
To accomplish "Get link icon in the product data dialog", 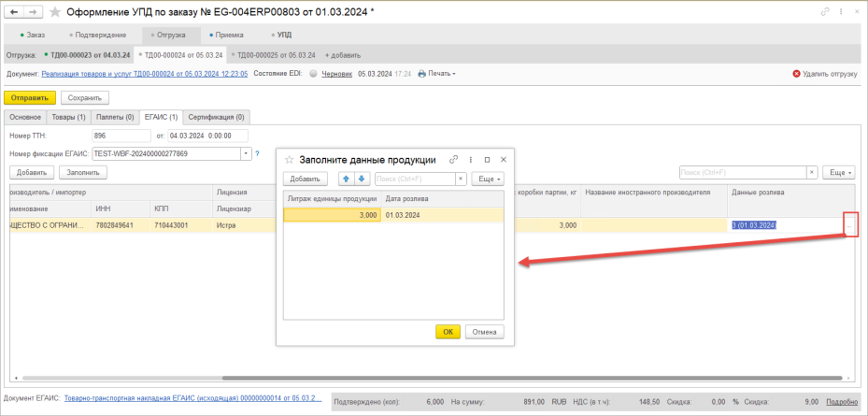I will tap(454, 160).
